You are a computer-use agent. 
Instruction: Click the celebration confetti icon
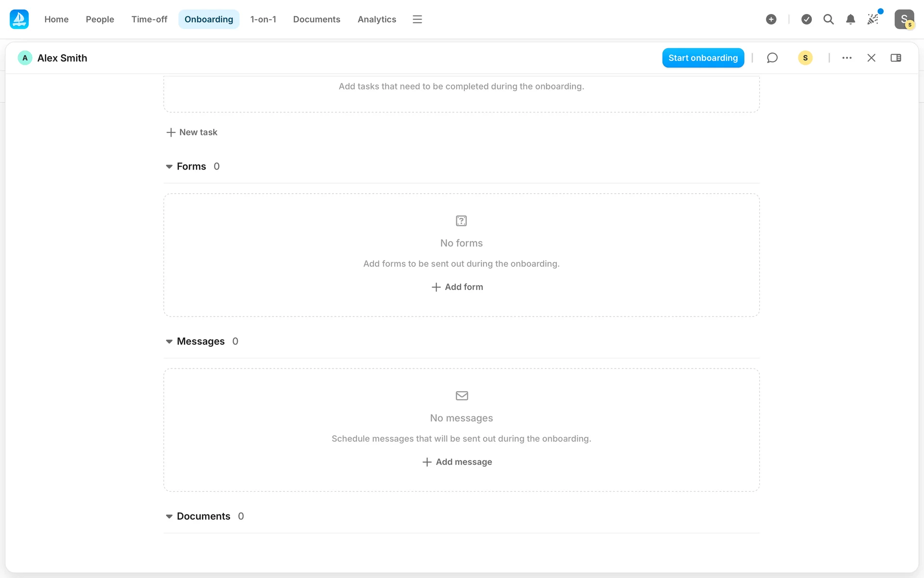873,19
